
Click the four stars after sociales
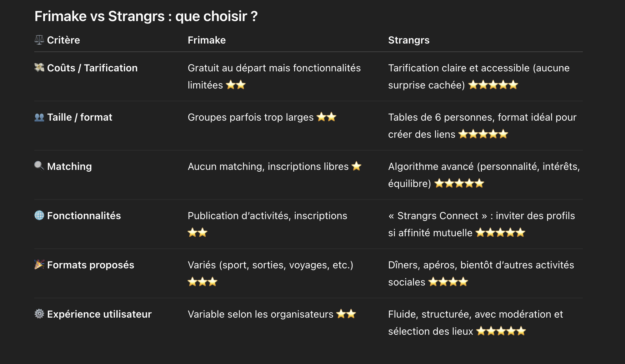448,282
